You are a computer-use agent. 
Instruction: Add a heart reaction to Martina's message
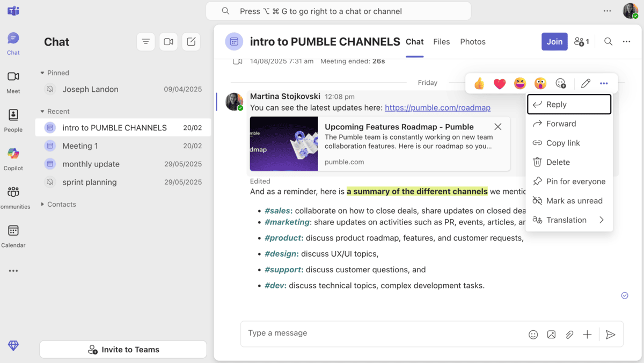click(x=499, y=83)
